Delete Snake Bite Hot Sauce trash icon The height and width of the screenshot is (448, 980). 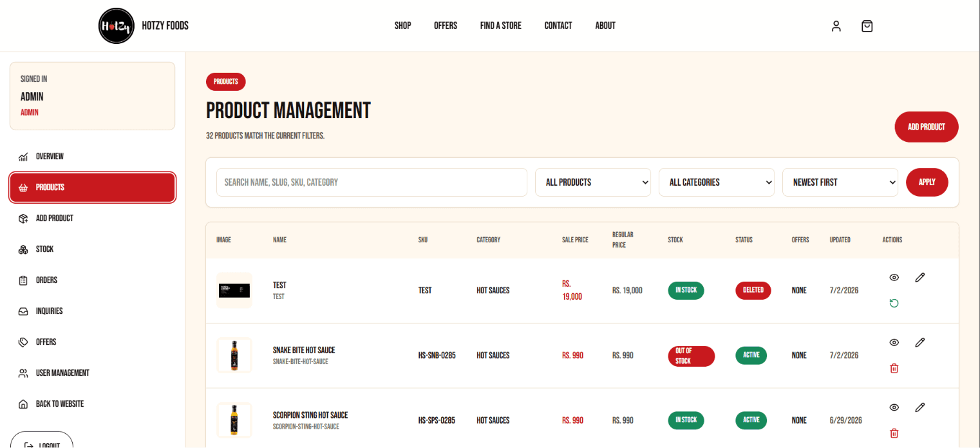pyautogui.click(x=894, y=368)
